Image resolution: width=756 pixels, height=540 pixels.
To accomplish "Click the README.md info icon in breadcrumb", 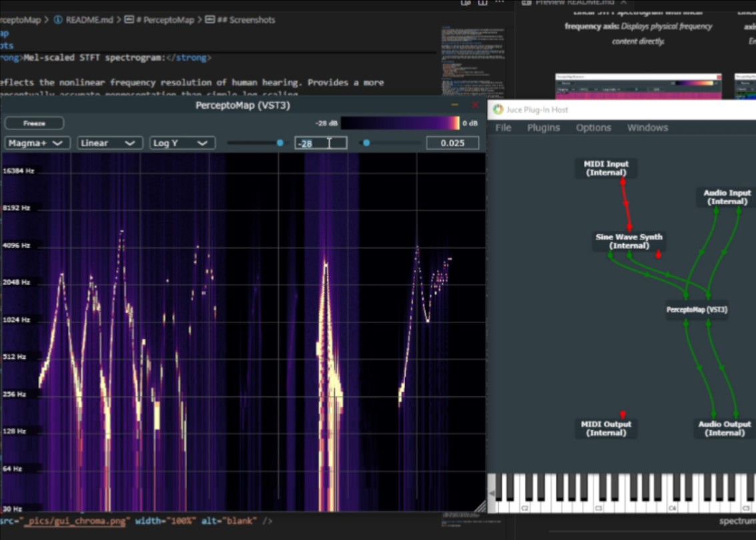I will tap(58, 20).
